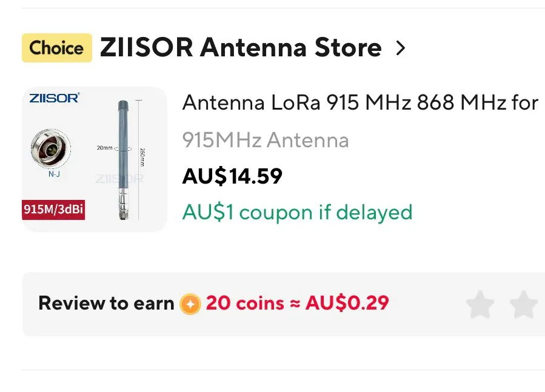The image size is (545, 392).
Task: Click the yellow Choice badge
Action: tap(57, 48)
